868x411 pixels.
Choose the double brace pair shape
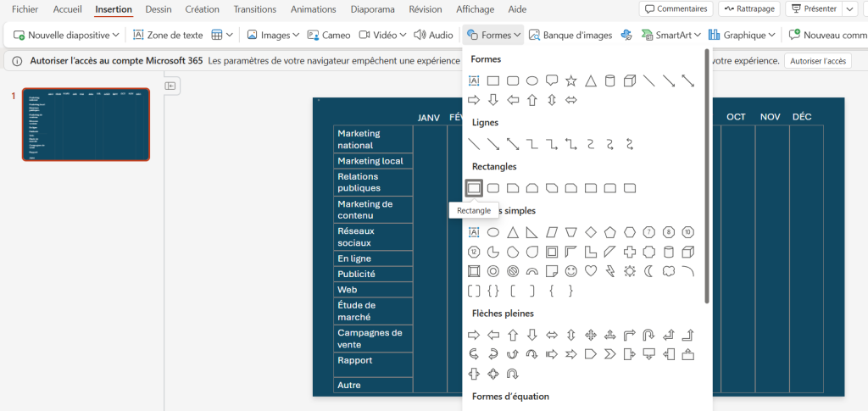pos(493,291)
